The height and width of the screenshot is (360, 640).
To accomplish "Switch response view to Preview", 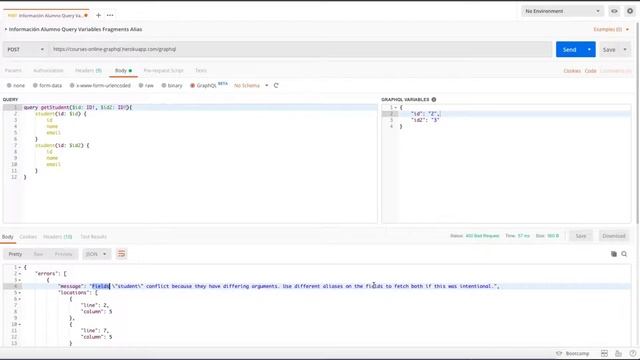I will click(x=63, y=254).
